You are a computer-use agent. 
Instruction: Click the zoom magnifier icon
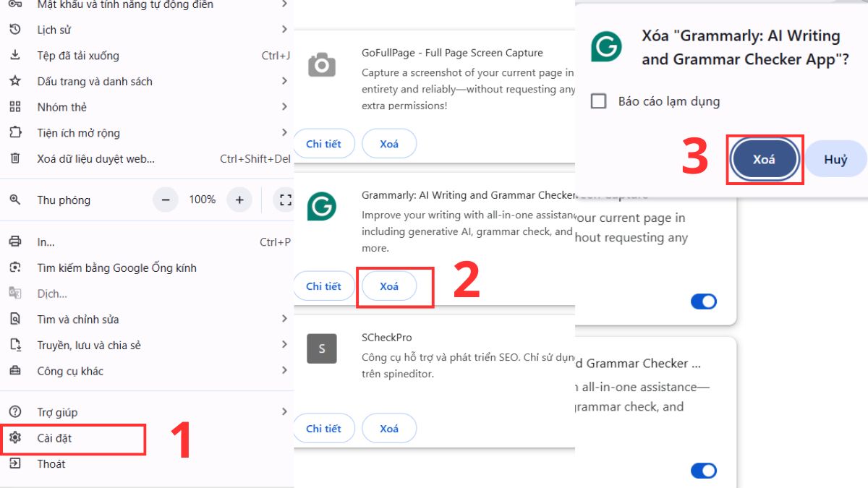pos(15,200)
